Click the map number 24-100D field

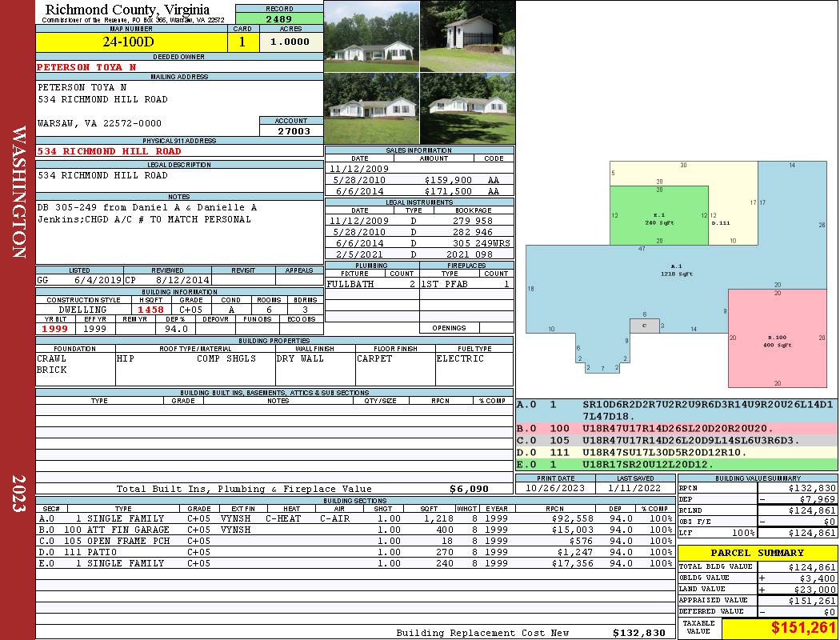point(131,42)
